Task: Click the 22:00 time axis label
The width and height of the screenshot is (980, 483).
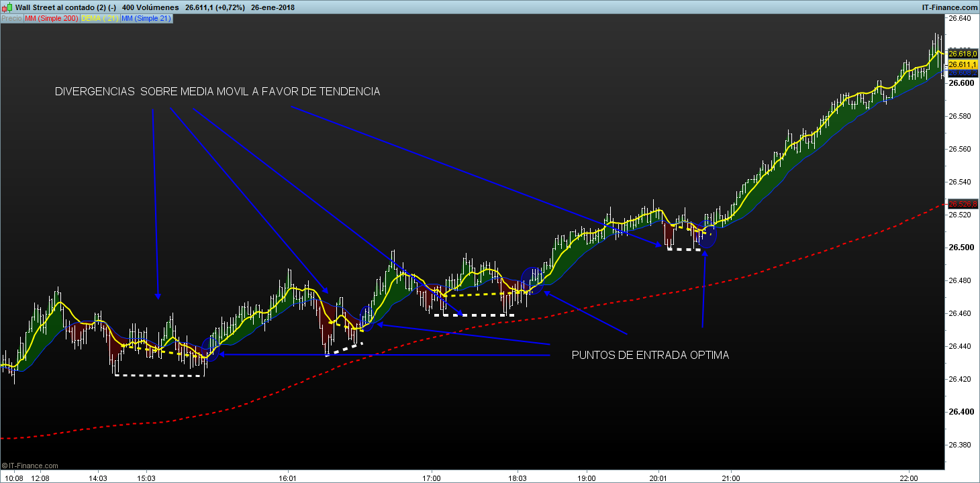Action: pyautogui.click(x=909, y=478)
